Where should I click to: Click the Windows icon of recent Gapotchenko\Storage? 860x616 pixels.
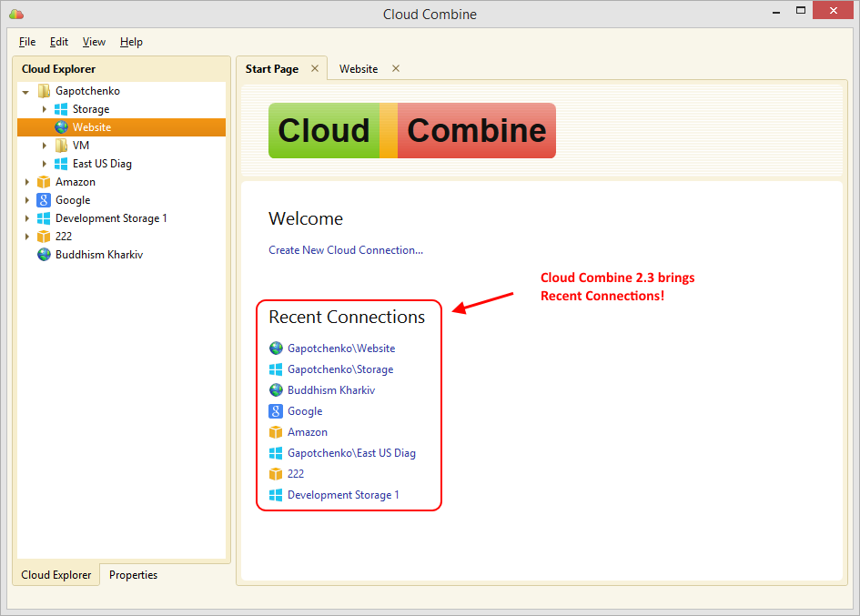276,369
